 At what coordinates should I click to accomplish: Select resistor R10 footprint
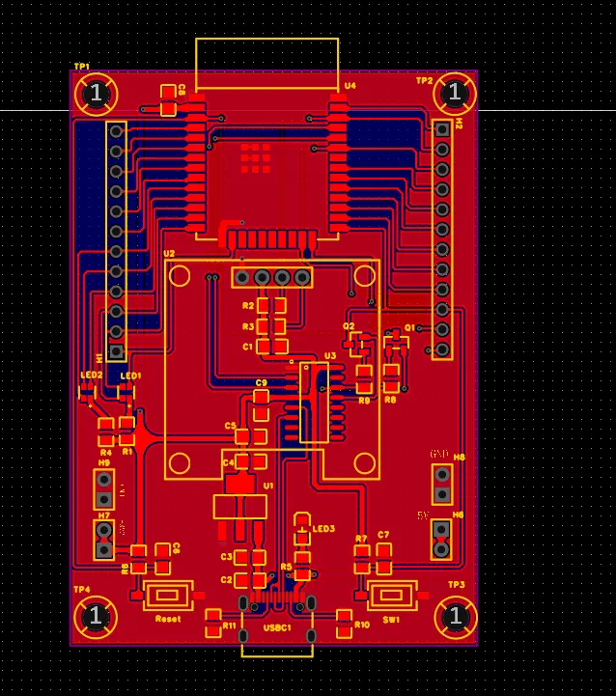coord(344,624)
